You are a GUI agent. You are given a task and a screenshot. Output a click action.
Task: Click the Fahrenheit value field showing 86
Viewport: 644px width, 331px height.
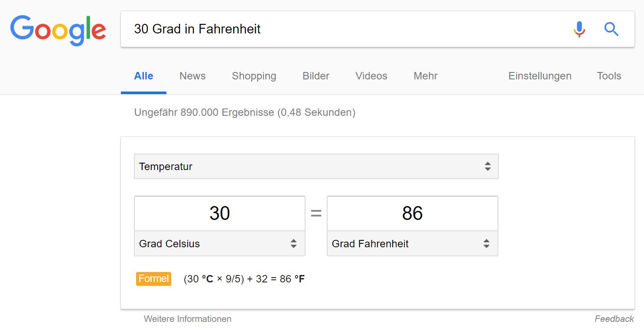point(412,213)
